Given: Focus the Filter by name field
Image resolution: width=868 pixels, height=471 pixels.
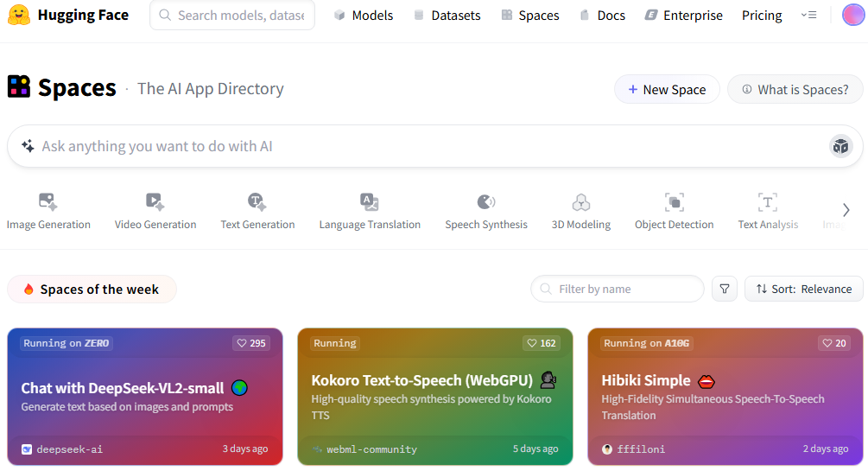Looking at the screenshot, I should pyautogui.click(x=618, y=289).
